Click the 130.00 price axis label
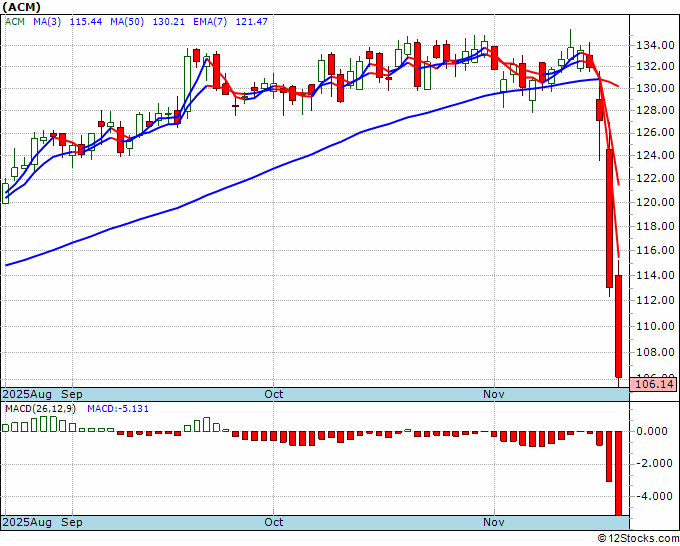This screenshot has width=680, height=546. point(655,88)
